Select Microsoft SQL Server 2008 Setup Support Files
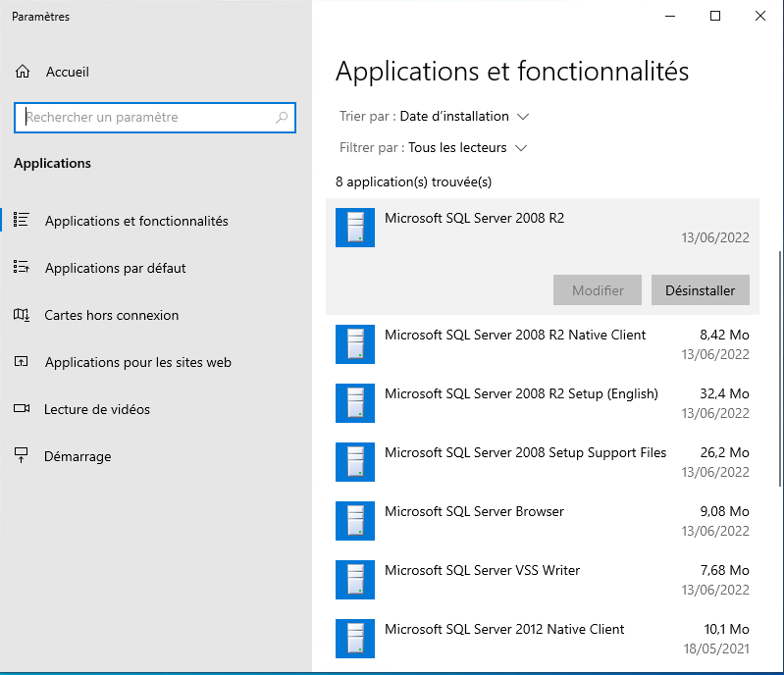 [543, 462]
